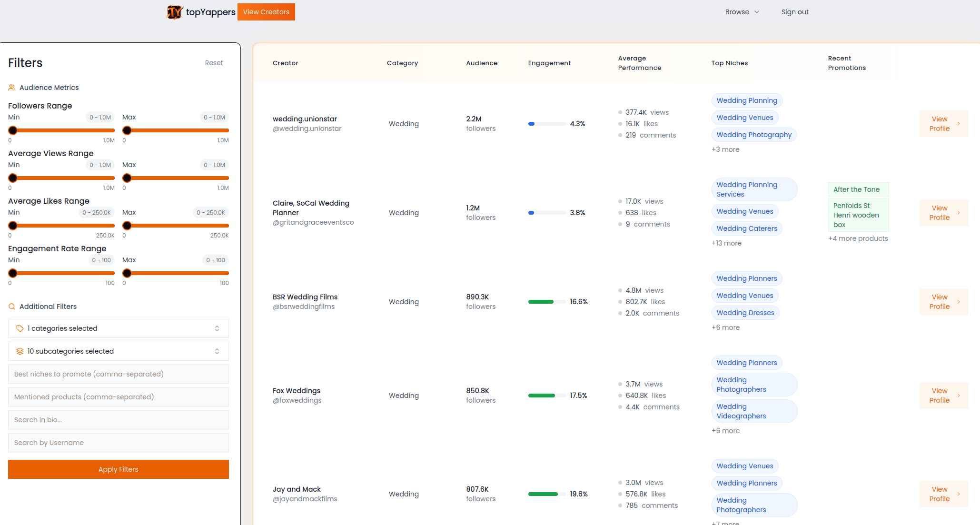Click the Followers Range Max slider handle
The height and width of the screenshot is (525, 980).
click(x=127, y=130)
